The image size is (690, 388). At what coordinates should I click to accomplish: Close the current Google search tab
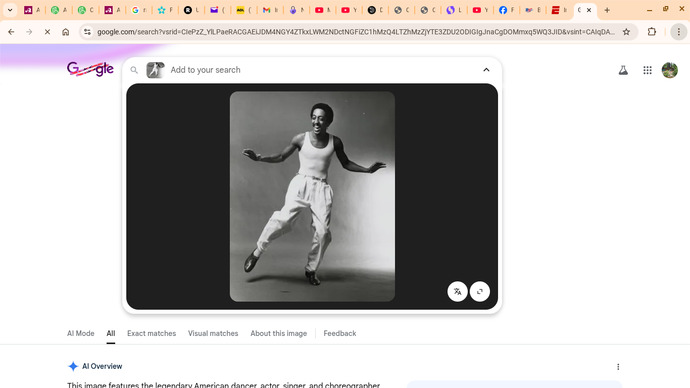coord(589,10)
